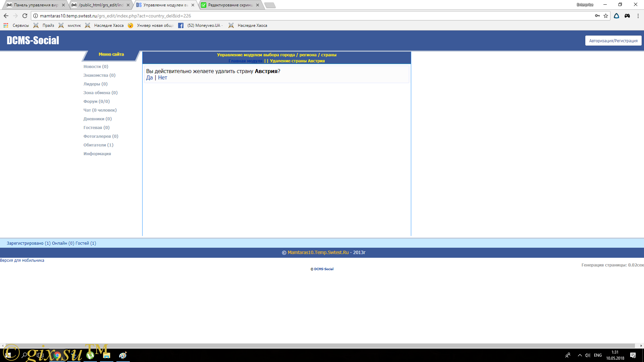Go back using the browser back arrow

tap(6, 16)
